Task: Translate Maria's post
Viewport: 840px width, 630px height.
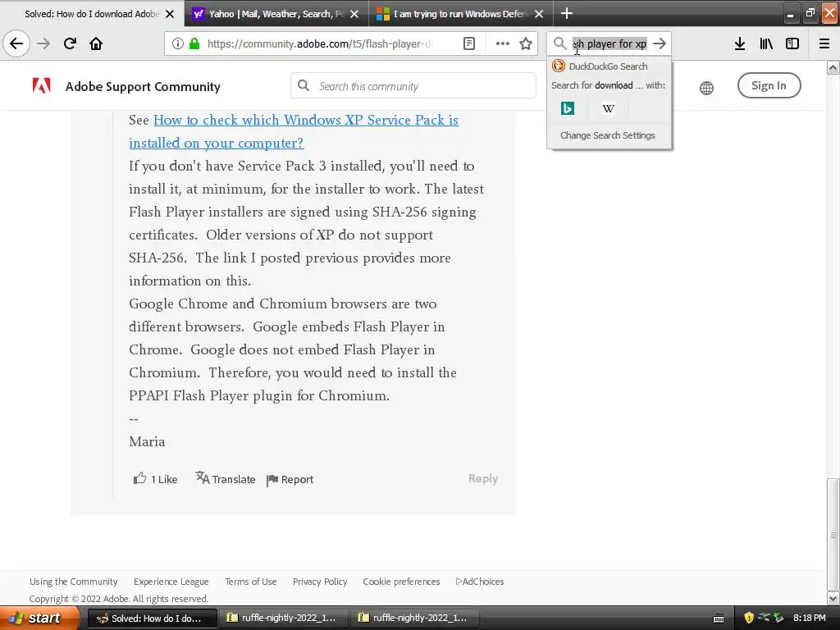Action: pos(225,479)
